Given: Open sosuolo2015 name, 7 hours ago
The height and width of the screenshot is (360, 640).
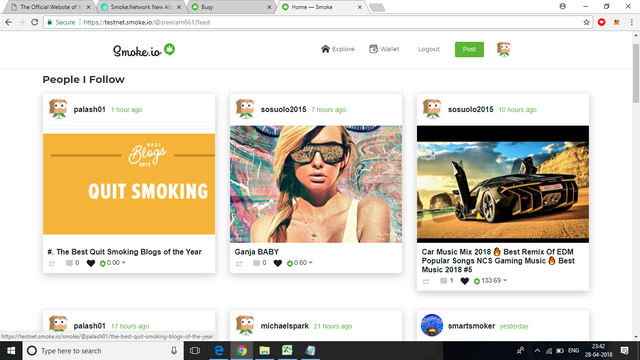Looking at the screenshot, I should click(x=283, y=109).
